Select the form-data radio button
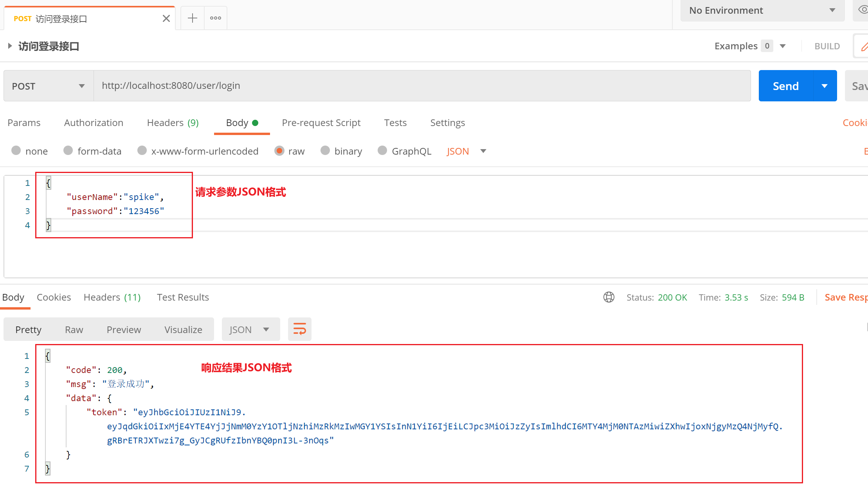868x490 pixels. pyautogui.click(x=68, y=151)
